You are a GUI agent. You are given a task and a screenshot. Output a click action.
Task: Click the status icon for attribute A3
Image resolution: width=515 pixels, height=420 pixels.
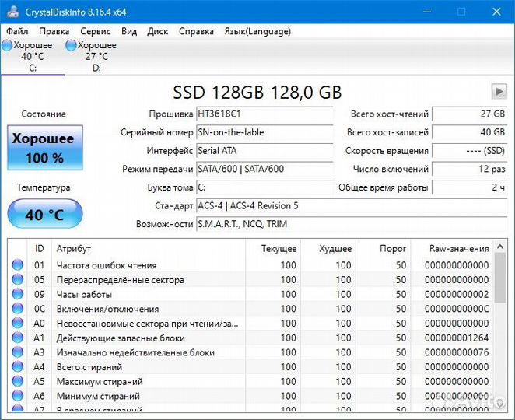pyautogui.click(x=17, y=352)
